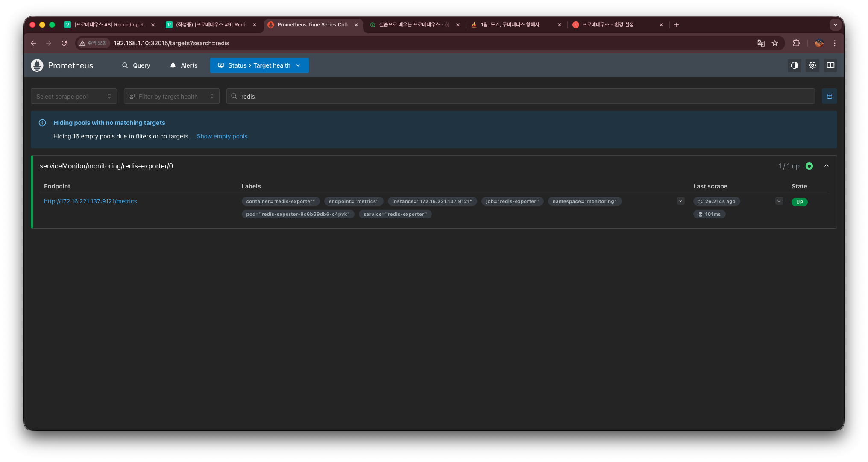868x462 pixels.
Task: Open the settings gear icon in Prometheus header
Action: coord(812,65)
